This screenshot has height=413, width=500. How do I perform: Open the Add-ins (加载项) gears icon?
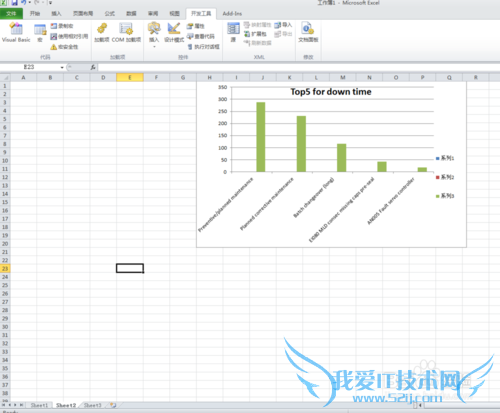pyautogui.click(x=102, y=32)
